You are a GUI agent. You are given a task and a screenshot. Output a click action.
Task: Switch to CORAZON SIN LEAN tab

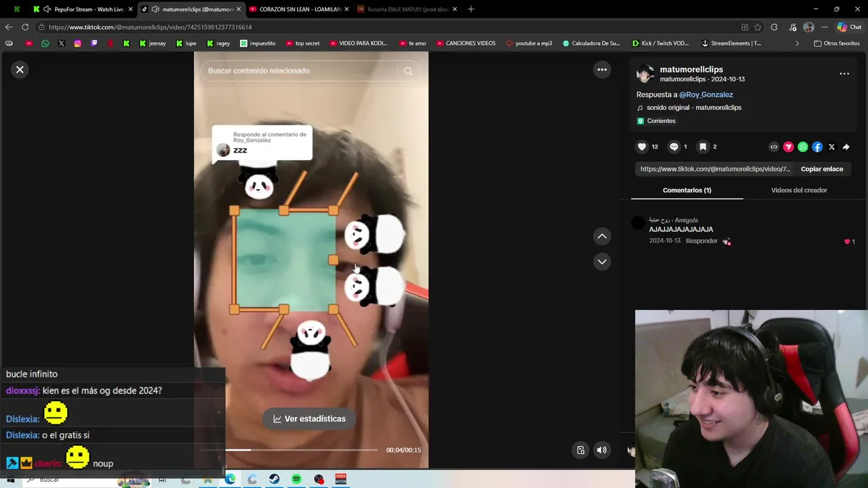[x=299, y=9]
